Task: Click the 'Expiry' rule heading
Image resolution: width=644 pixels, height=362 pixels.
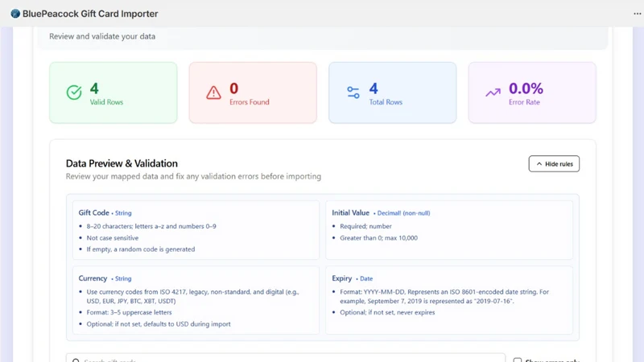Action: click(341, 278)
